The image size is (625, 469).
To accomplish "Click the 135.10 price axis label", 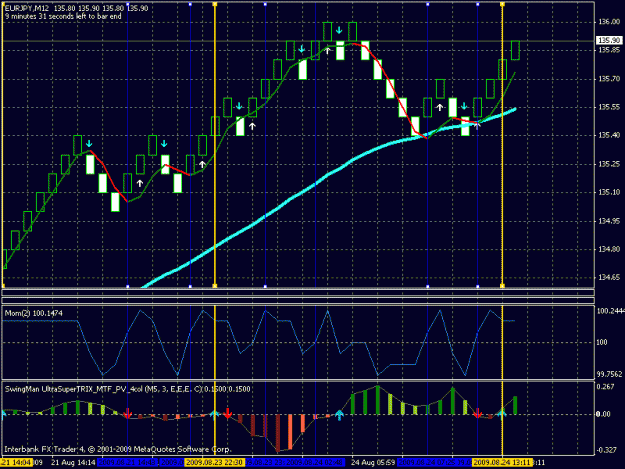I will (x=609, y=192).
